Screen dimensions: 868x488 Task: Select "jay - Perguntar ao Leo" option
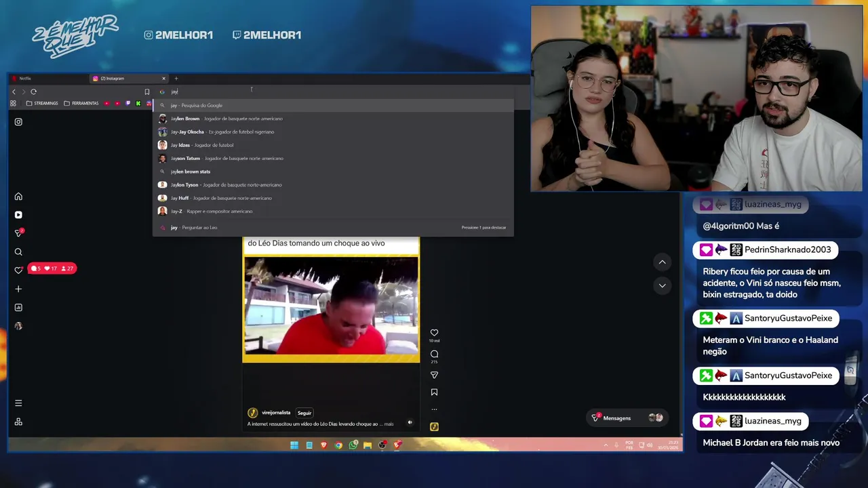[333, 228]
